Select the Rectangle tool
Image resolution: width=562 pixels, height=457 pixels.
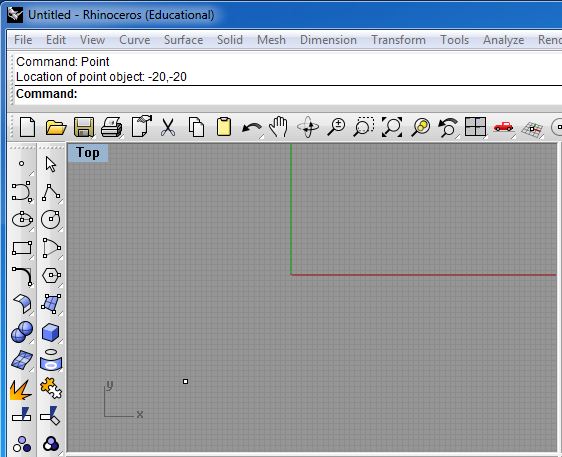tap(22, 248)
